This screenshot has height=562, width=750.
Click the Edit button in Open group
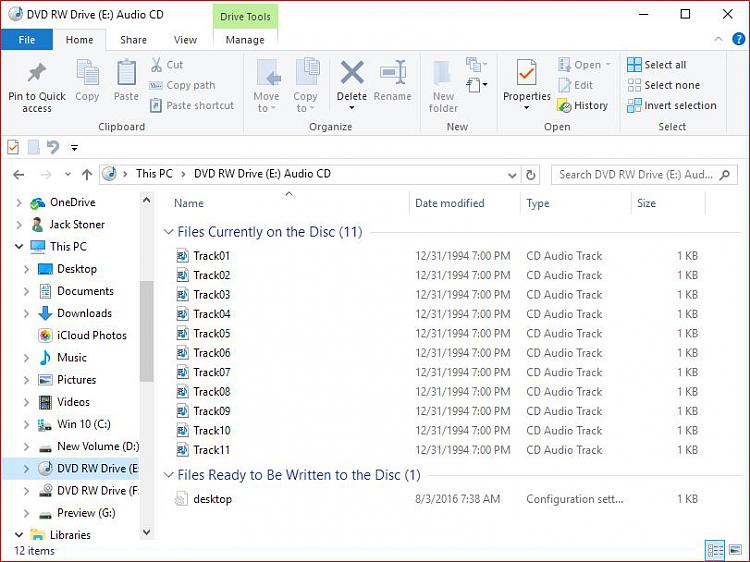pyautogui.click(x=576, y=85)
